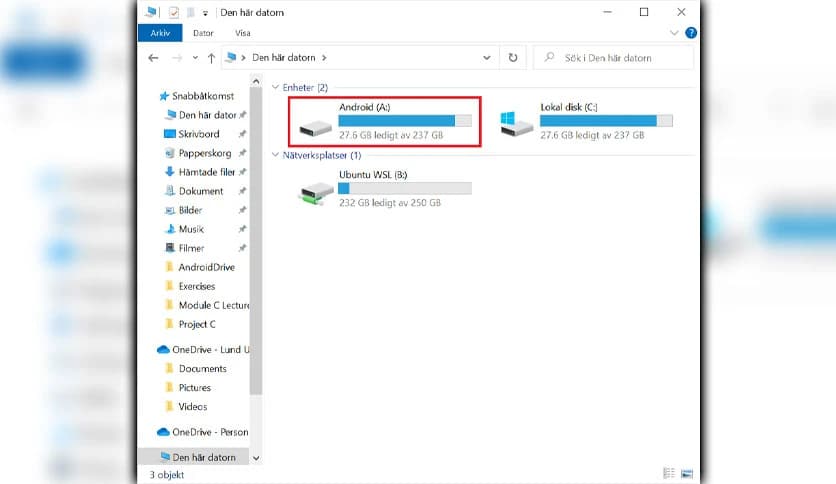This screenshot has width=836, height=484.
Task: Switch to details view in status bar
Action: click(669, 472)
